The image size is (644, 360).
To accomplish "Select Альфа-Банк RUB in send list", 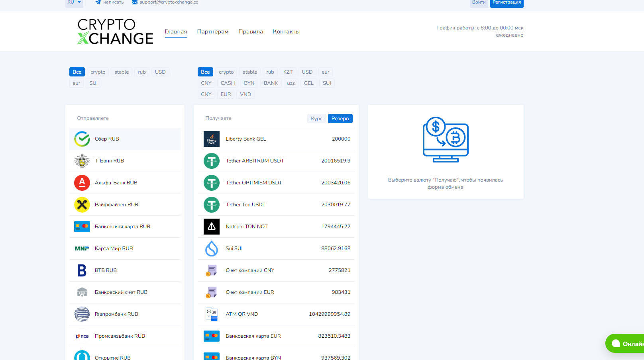I will click(125, 183).
